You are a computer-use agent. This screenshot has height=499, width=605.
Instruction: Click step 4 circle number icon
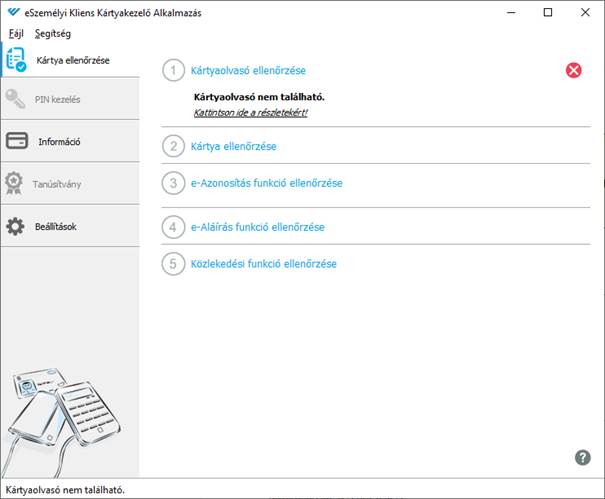tap(173, 227)
